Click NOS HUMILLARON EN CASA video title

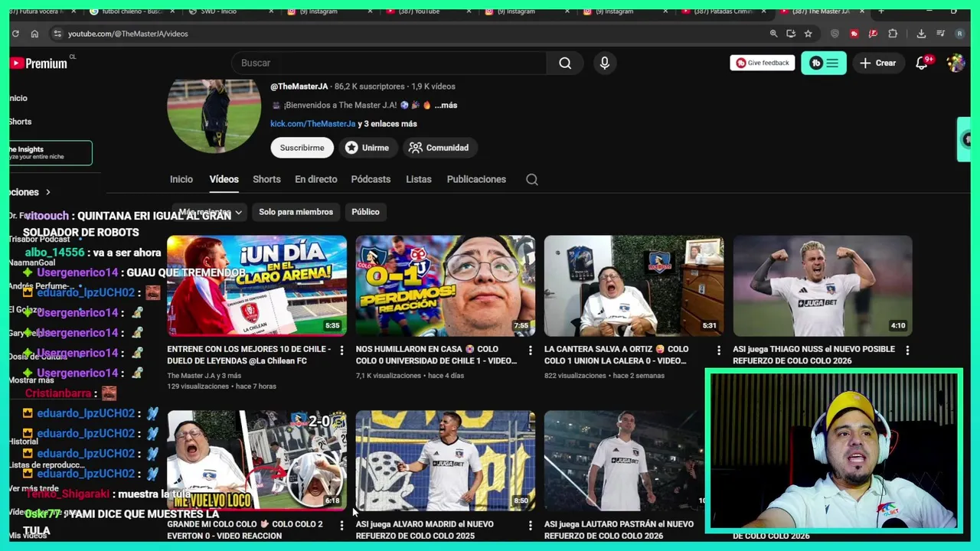(x=436, y=355)
